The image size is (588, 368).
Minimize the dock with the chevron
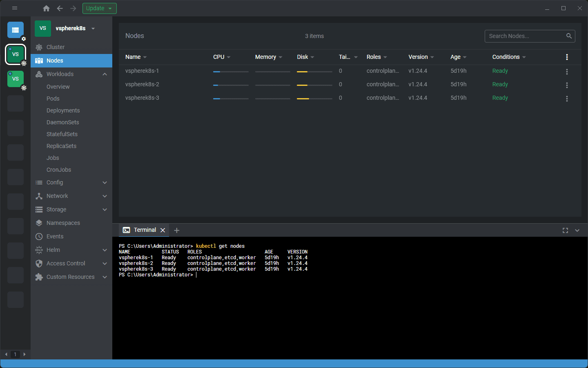(x=577, y=231)
